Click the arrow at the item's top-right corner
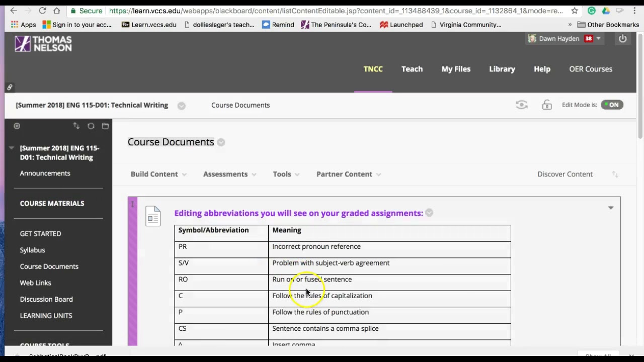644x362 pixels. [x=611, y=208]
